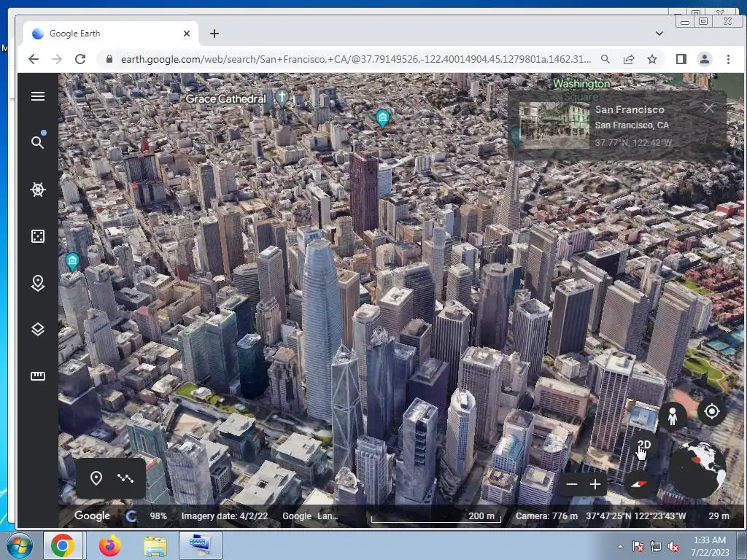Open a new tab with plus button
The height and width of the screenshot is (560, 747).
tap(214, 34)
